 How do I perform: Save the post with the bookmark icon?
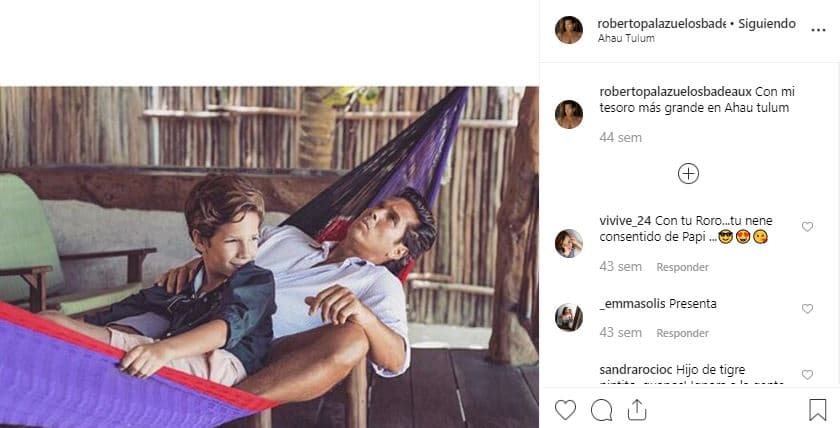tap(817, 410)
